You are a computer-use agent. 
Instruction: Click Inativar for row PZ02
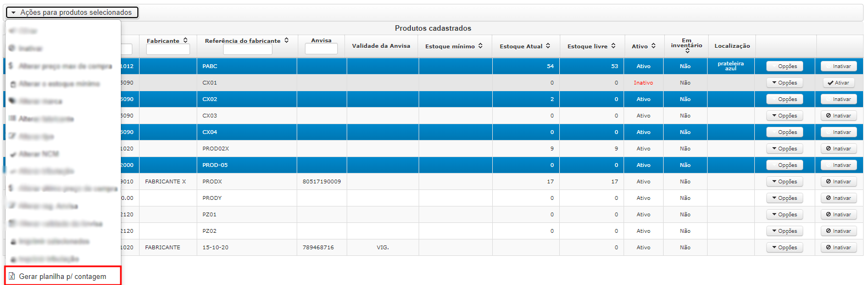click(839, 231)
